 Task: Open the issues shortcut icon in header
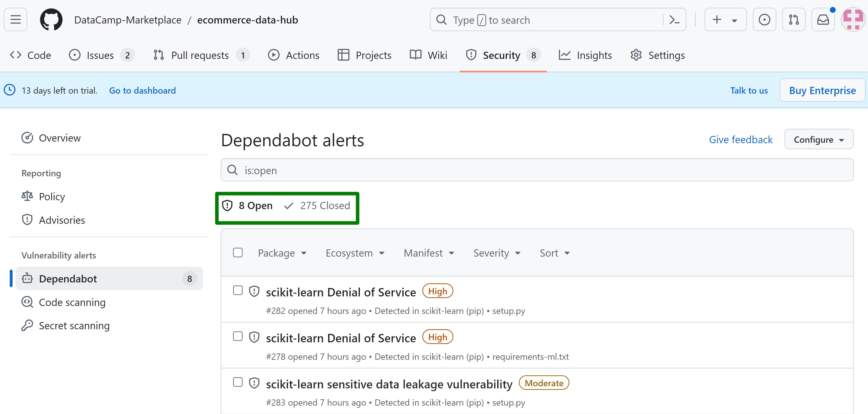[764, 20]
